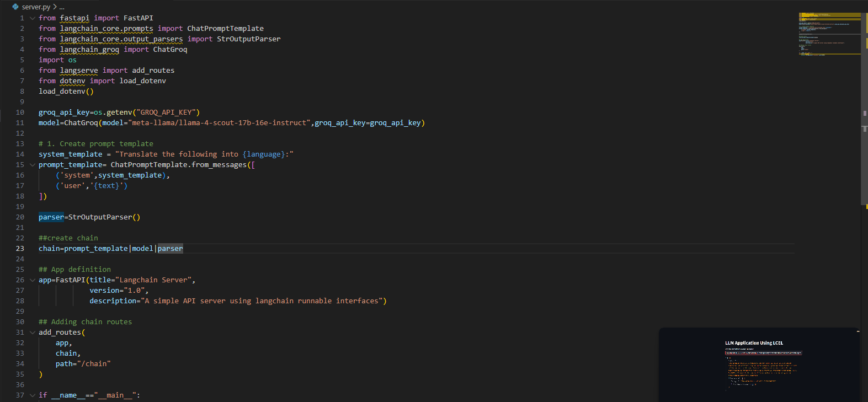Collapse the imports fold on line 1

33,18
